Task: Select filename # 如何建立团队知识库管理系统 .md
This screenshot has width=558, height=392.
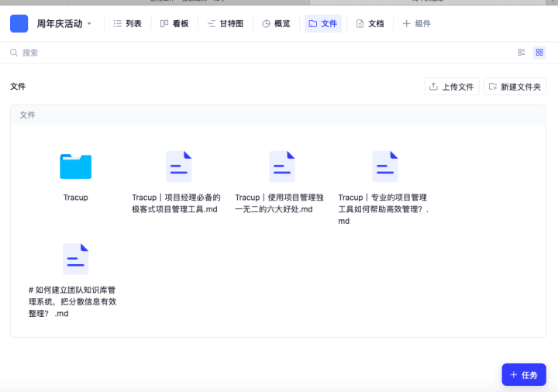Action: pos(73,301)
